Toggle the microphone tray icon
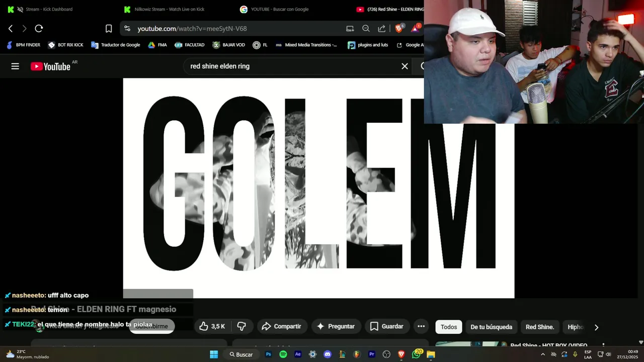This screenshot has width=644, height=362. [575, 354]
